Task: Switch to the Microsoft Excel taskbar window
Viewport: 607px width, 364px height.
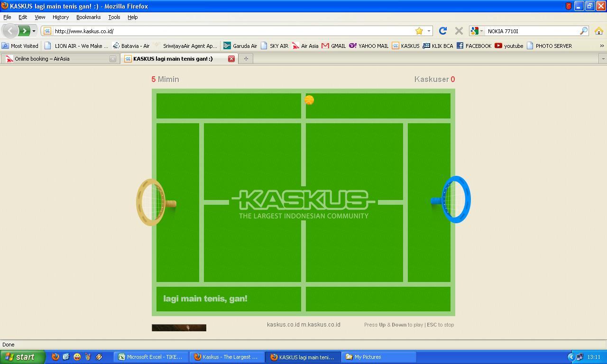Action: [151, 357]
